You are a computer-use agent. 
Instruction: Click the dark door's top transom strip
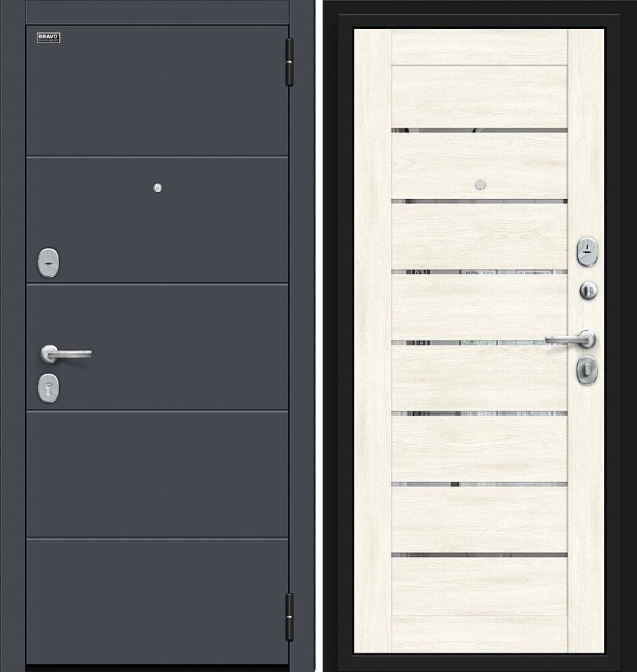coord(157,11)
